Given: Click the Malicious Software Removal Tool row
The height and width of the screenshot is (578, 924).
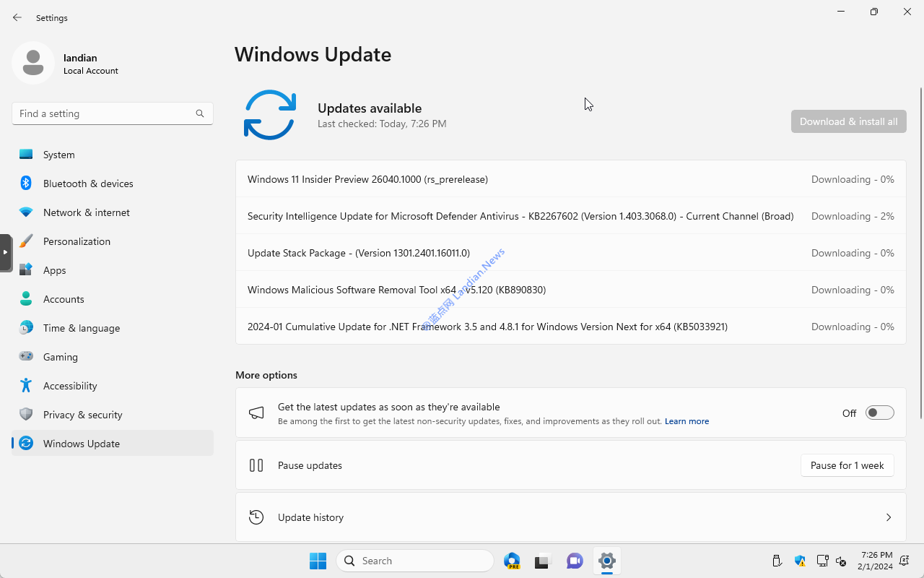Looking at the screenshot, I should (571, 290).
